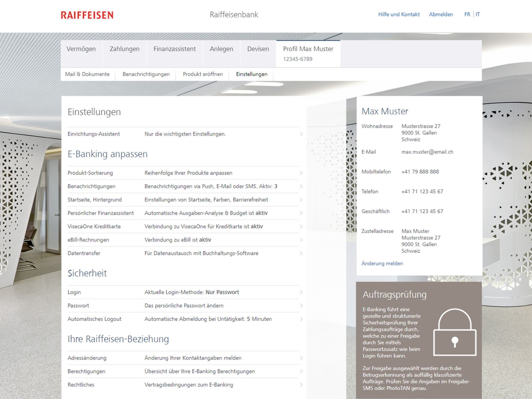The image size is (532, 399).
Task: Open the Benachrichtigungen menu item
Action: (146, 74)
